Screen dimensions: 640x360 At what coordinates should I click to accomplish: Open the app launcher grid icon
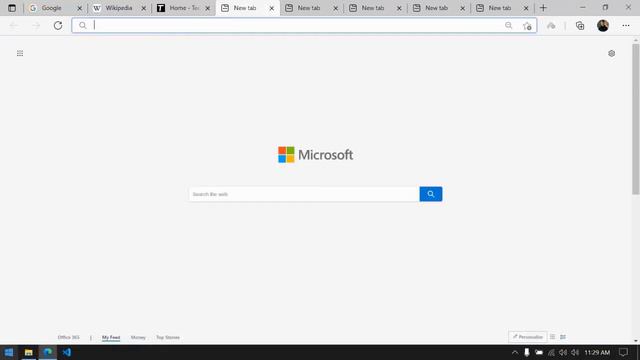click(20, 53)
